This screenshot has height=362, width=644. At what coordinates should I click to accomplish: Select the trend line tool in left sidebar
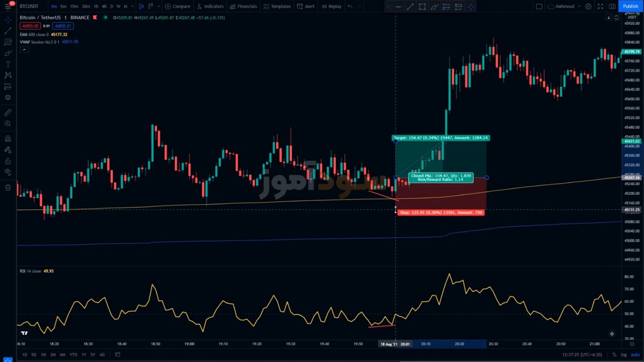[x=8, y=31]
